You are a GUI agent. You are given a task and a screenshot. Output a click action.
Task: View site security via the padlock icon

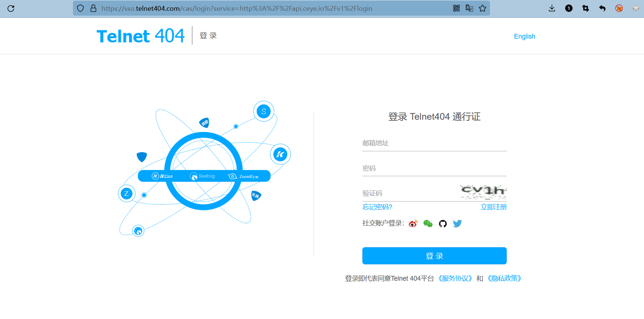(93, 8)
